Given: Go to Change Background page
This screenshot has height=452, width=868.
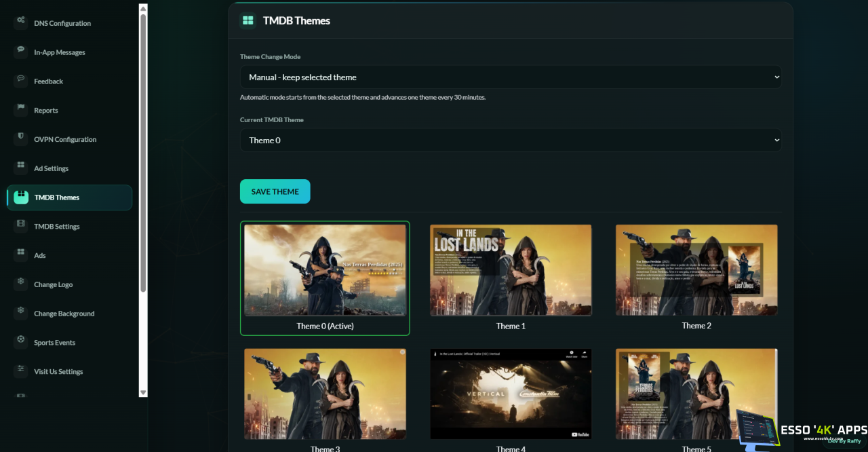Looking at the screenshot, I should 69,314.
